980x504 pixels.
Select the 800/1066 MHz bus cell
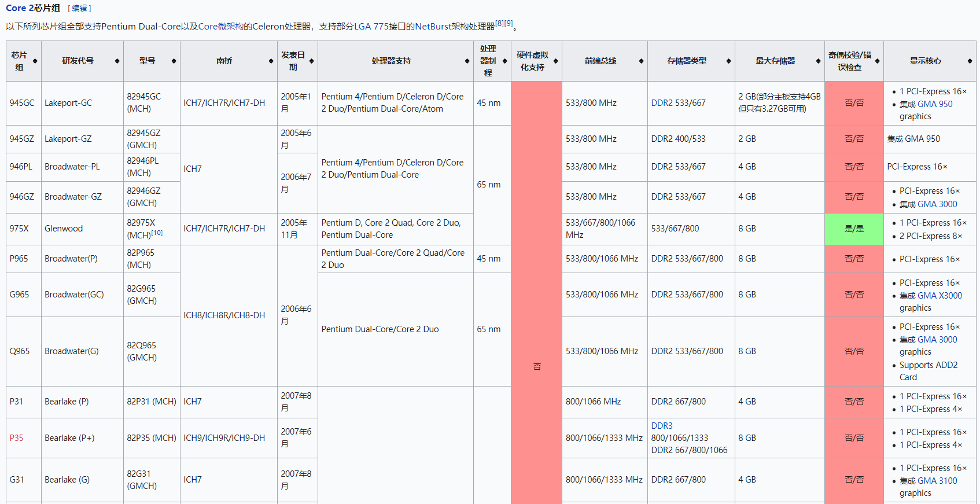[605, 402]
